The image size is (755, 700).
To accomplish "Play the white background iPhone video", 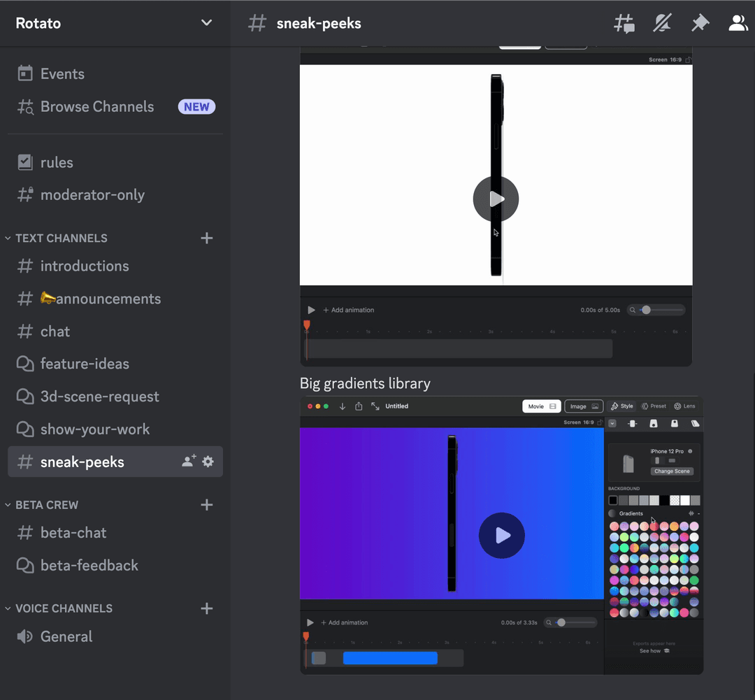I will tap(496, 199).
